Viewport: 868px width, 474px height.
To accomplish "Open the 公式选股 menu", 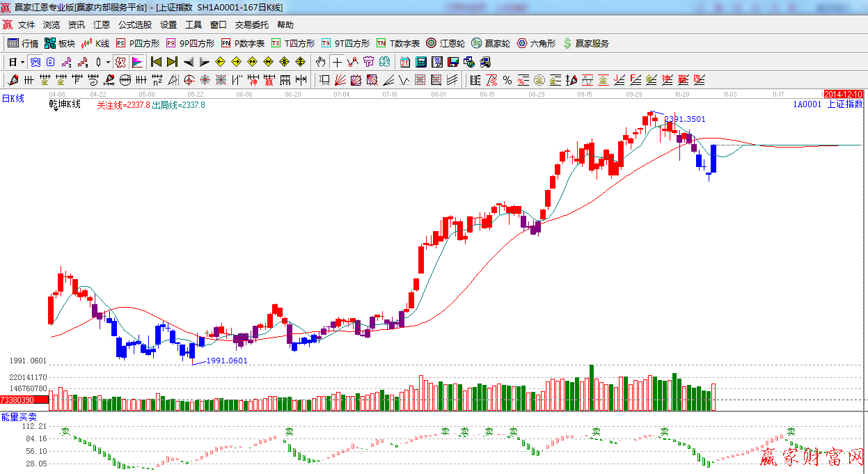I will pos(134,24).
